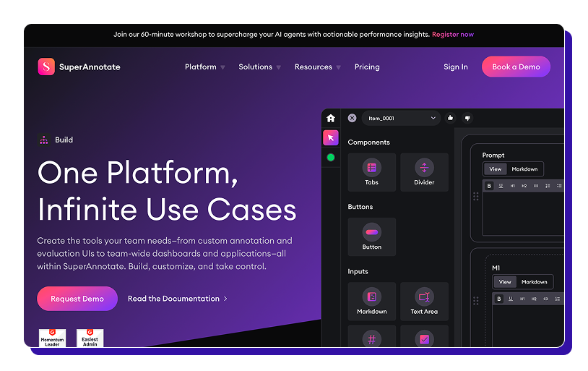This screenshot has width=588, height=371.
Task: Click the SuperAnnotate brand name
Action: [x=90, y=67]
